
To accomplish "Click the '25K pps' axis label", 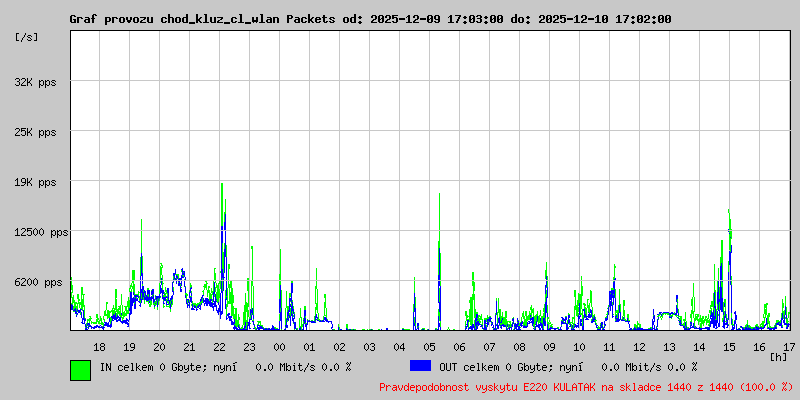I will (x=36, y=132).
